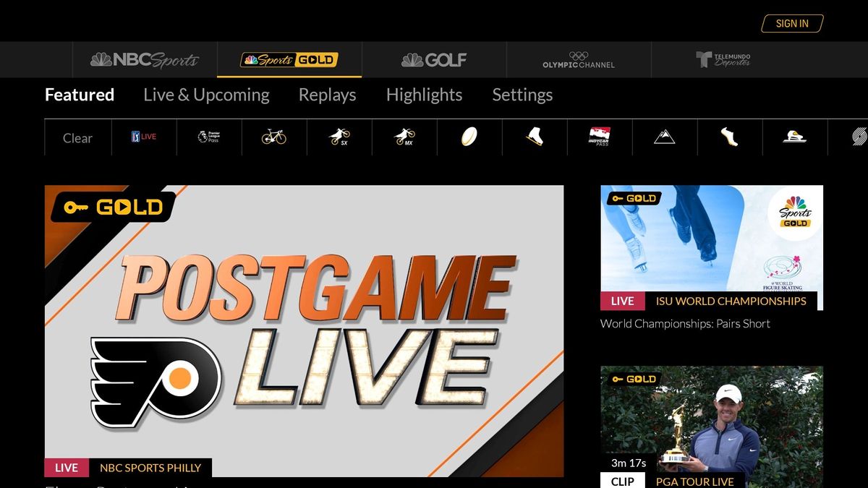Screen dimensions: 868x488
Task: Open the Olympic Channel tab
Action: point(579,59)
